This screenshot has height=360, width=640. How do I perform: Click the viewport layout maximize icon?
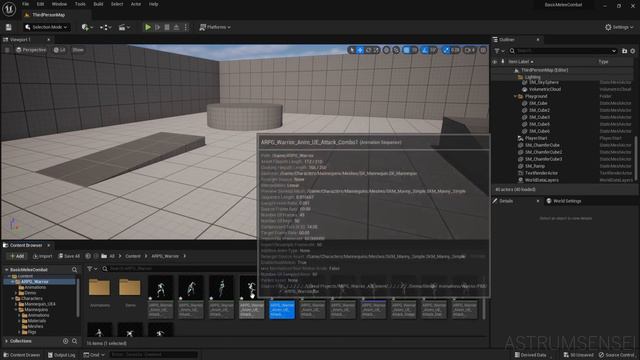point(483,50)
